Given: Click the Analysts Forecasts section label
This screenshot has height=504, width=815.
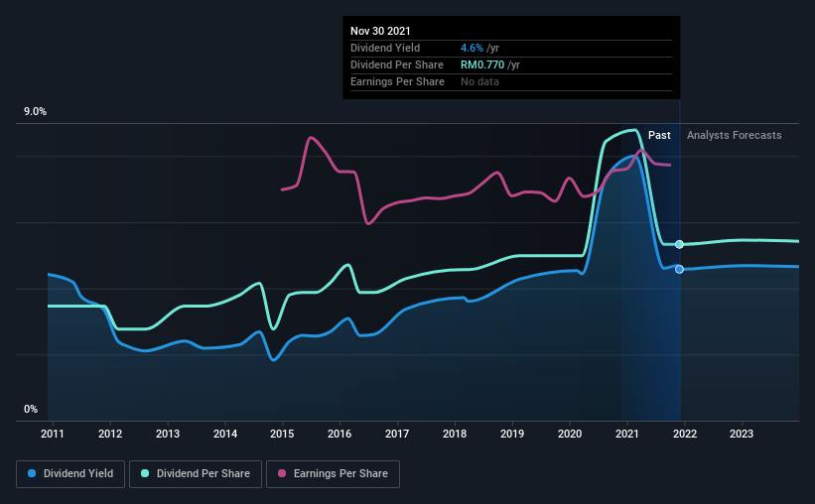Looking at the screenshot, I should pyautogui.click(x=734, y=135).
